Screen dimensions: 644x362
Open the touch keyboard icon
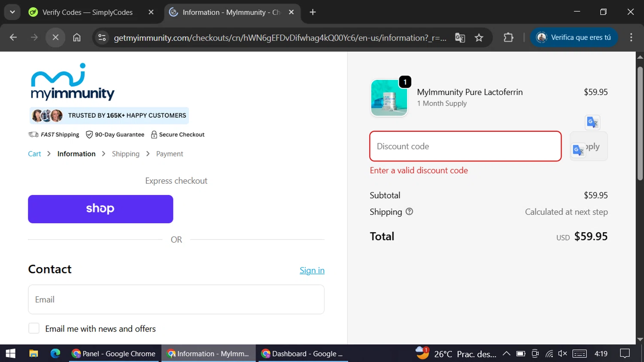pos(580,353)
